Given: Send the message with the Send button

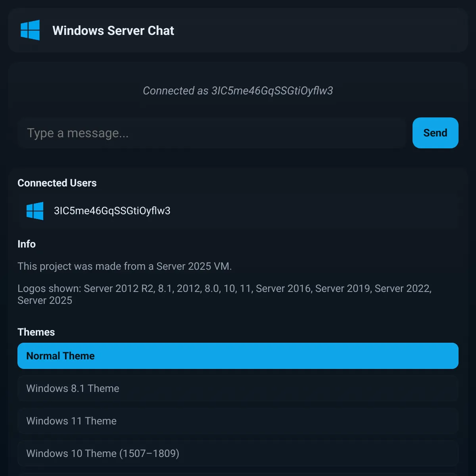Looking at the screenshot, I should pyautogui.click(x=435, y=133).
